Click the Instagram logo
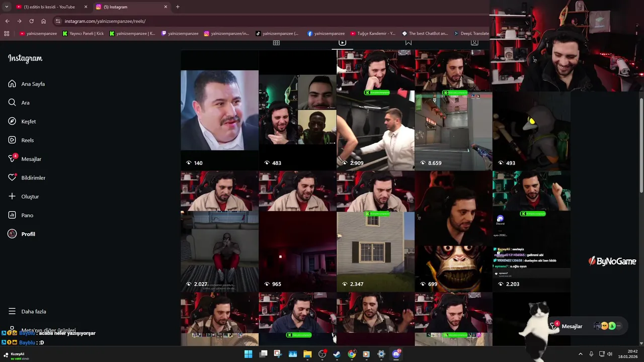The height and width of the screenshot is (362, 644). 25,58
